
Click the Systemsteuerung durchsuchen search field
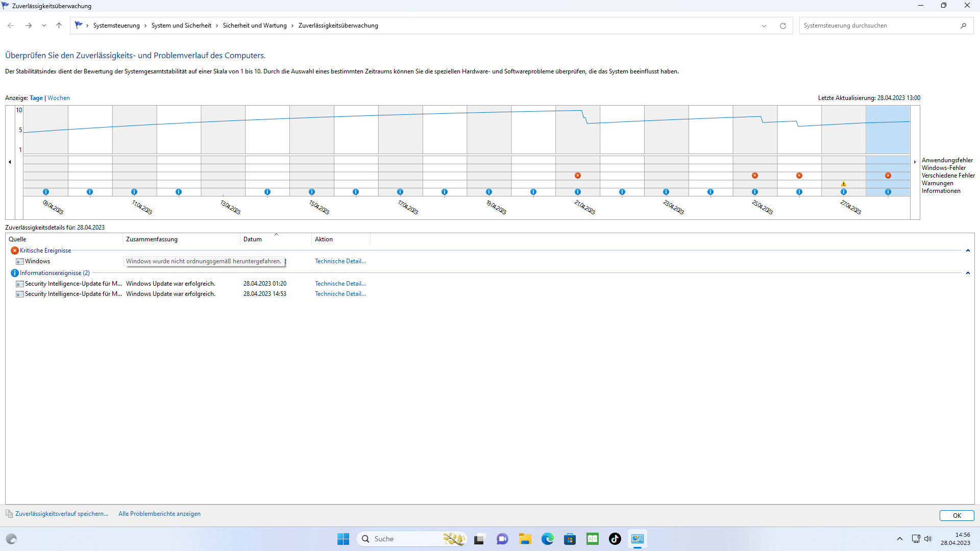pyautogui.click(x=878, y=26)
